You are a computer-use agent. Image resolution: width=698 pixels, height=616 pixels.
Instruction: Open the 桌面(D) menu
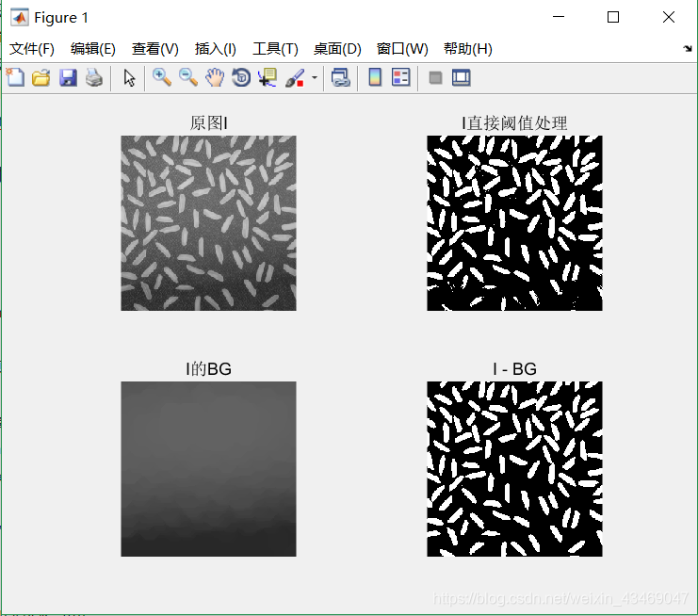[x=337, y=49]
